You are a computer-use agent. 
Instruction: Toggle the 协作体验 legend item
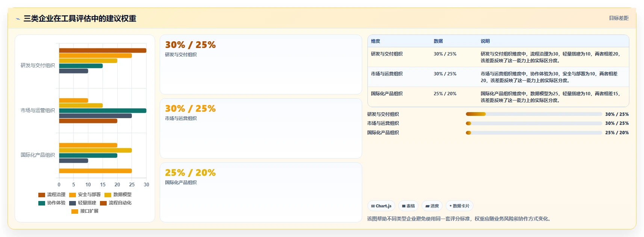(52, 203)
